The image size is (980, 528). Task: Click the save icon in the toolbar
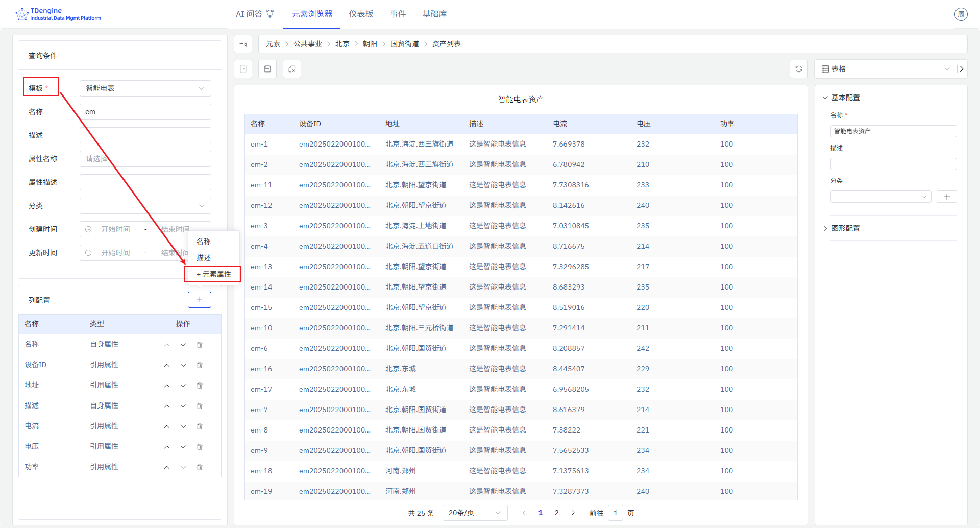point(267,68)
